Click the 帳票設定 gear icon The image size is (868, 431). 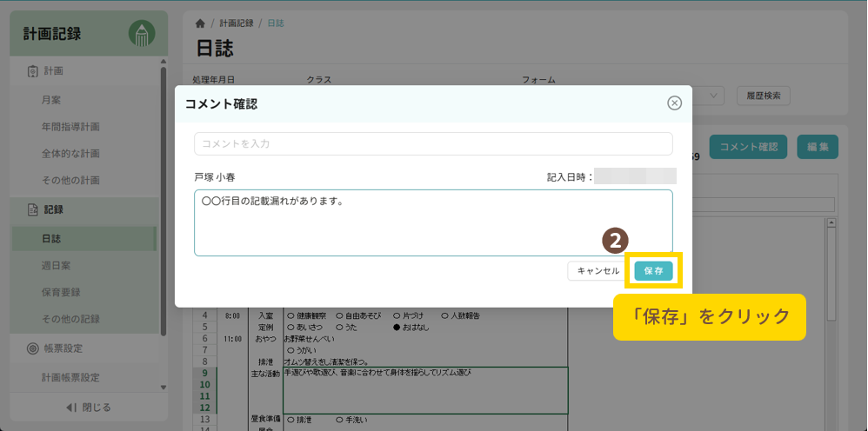click(x=32, y=348)
